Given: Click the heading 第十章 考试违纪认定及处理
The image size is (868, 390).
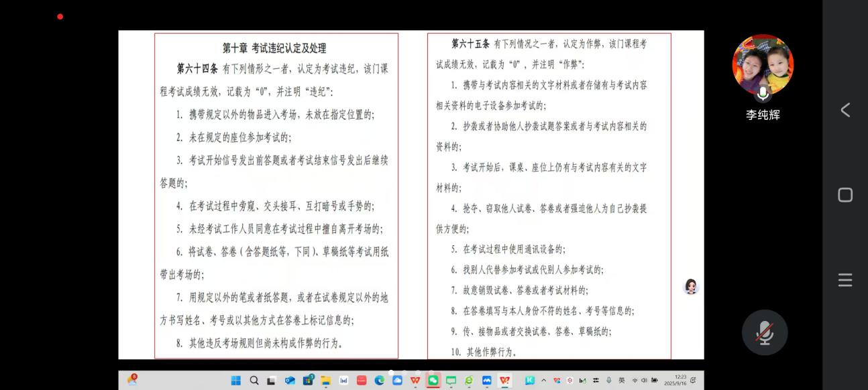Looking at the screenshot, I should [x=274, y=48].
